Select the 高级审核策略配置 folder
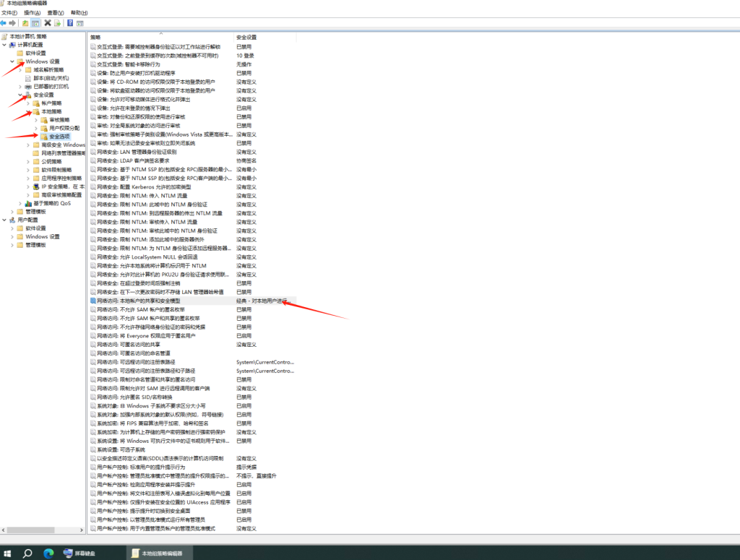740x560 pixels. [61, 195]
